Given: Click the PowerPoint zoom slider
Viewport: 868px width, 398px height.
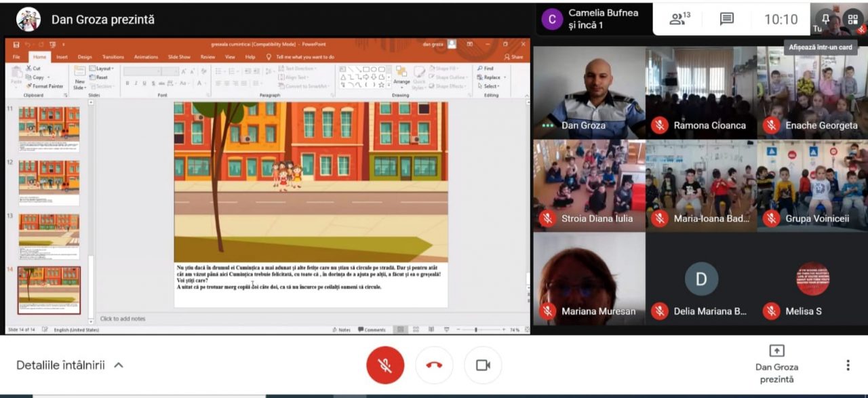Looking at the screenshot, I should (476, 330).
